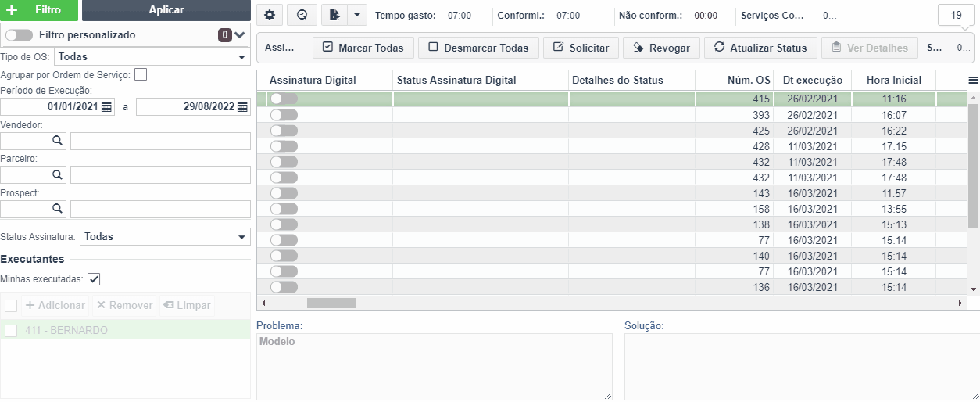Viewport: 980px width, 402px height.
Task: Expand the custom filter chevron
Action: point(239,34)
